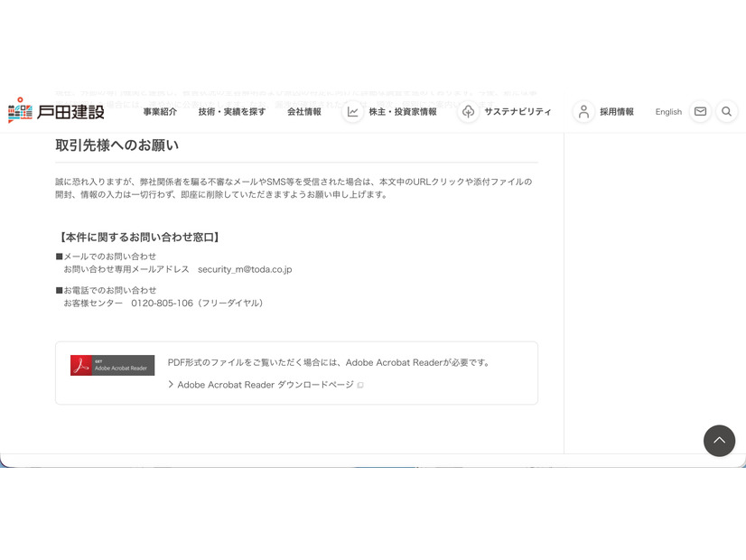The image size is (746, 560).
Task: Click the Get Adobe Acrobat Reader banner
Action: click(112, 366)
